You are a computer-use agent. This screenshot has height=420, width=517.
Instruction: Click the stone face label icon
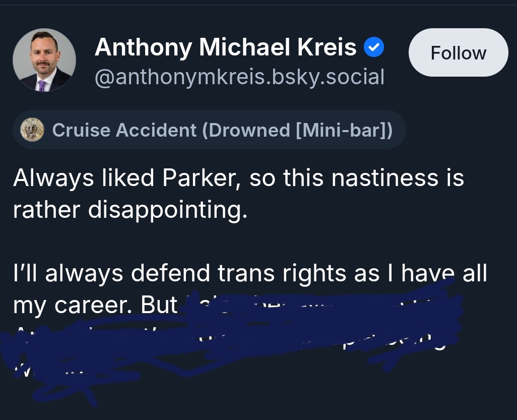coord(32,130)
